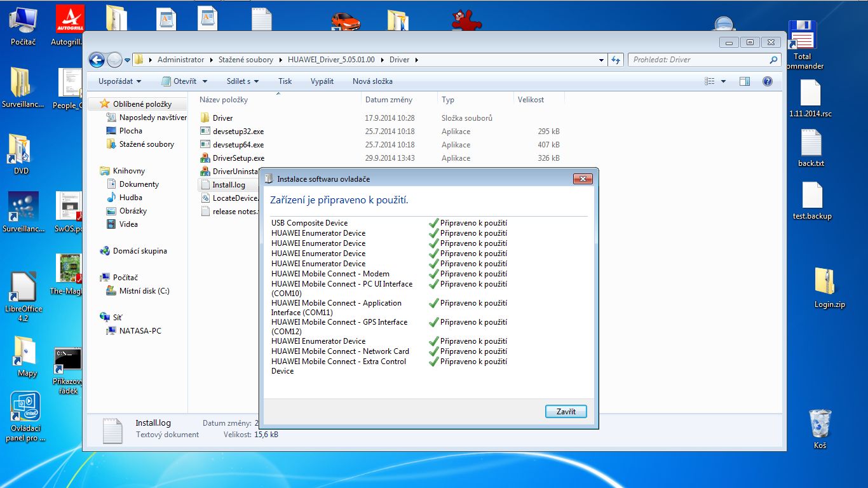Image resolution: width=868 pixels, height=488 pixels.
Task: Open Stažené soubory in sidebar favorites
Action: [140, 144]
